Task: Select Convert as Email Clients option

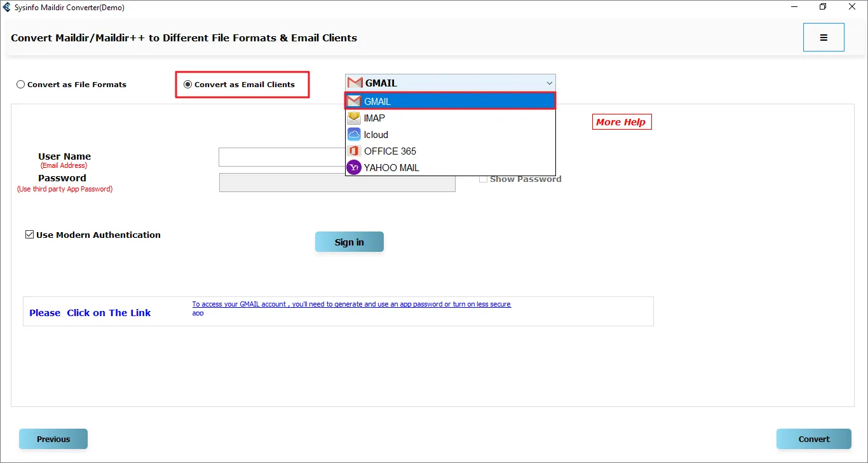Action: click(x=187, y=85)
